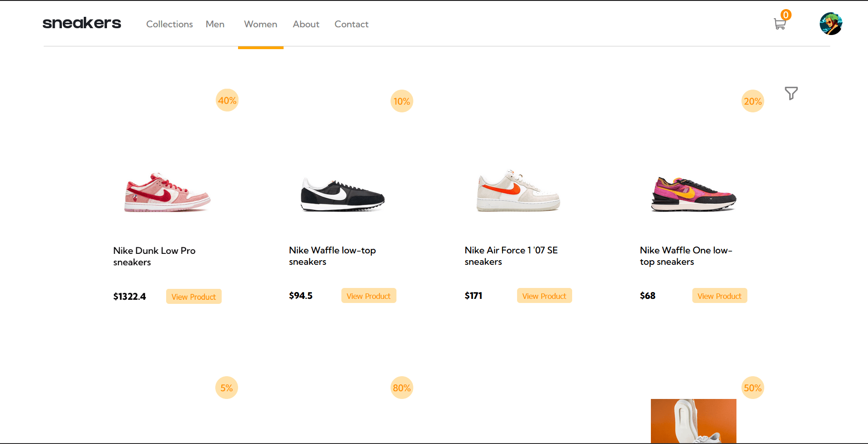Click the Nike Waffle One low-top sneakers title
This screenshot has height=444, width=868.
pos(686,256)
